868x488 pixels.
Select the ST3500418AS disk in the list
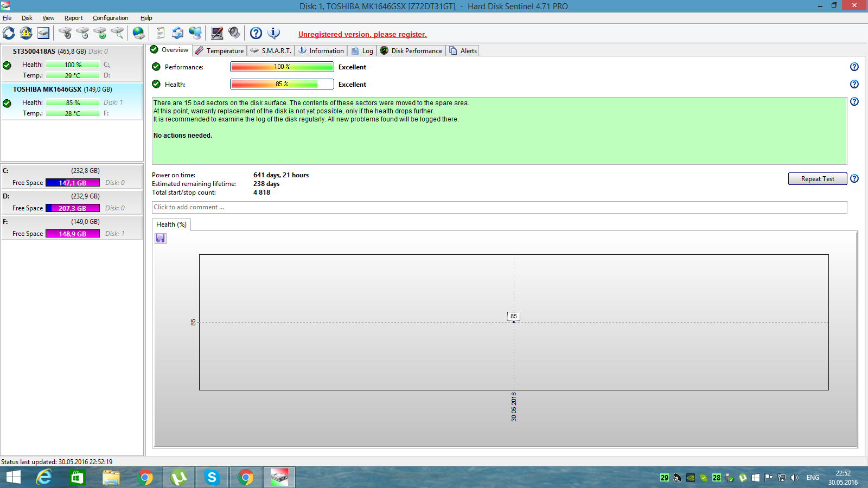(72, 63)
